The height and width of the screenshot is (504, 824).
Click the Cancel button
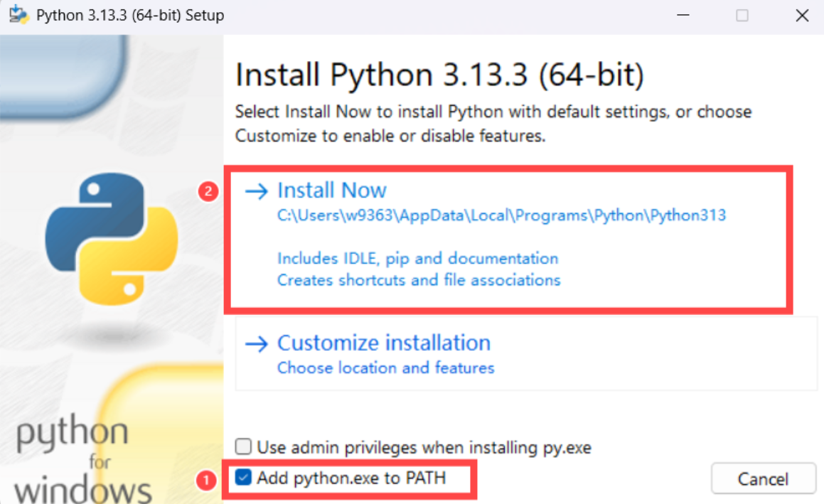tap(763, 478)
